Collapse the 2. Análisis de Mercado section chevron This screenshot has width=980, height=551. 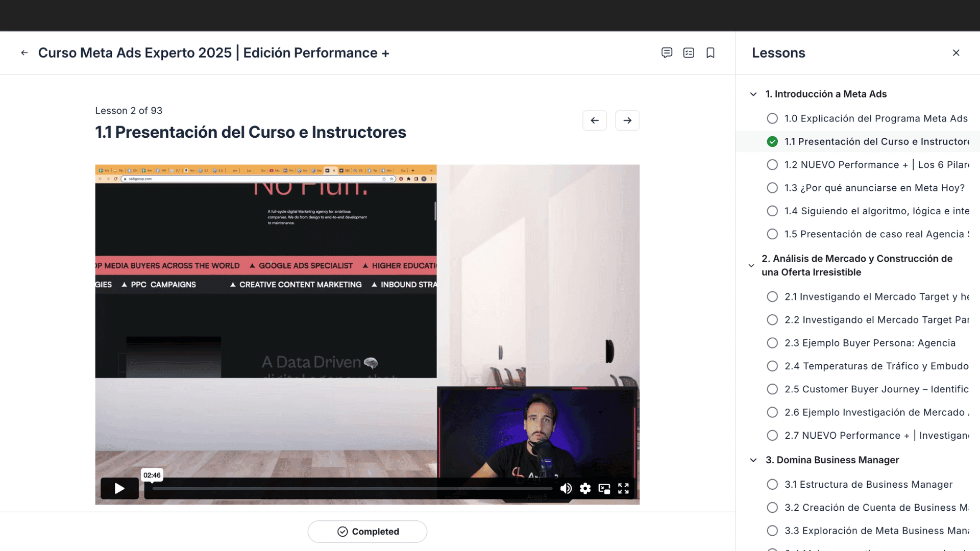pos(751,265)
